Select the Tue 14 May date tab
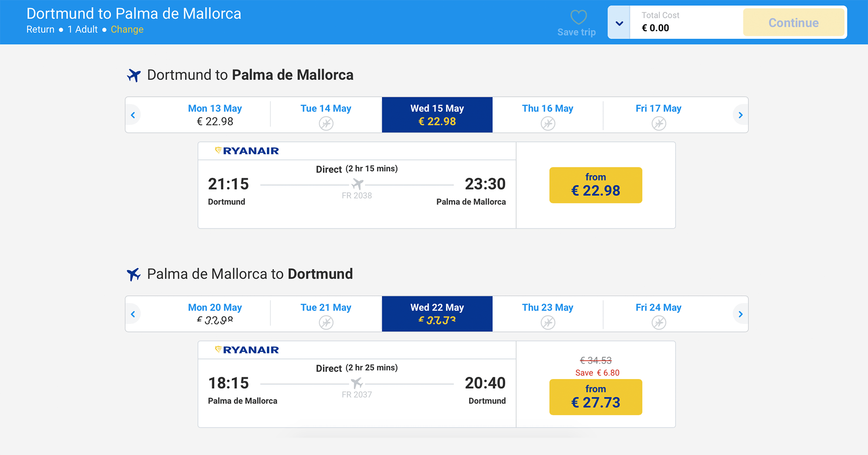Screen dimensions: 868x455 point(326,115)
